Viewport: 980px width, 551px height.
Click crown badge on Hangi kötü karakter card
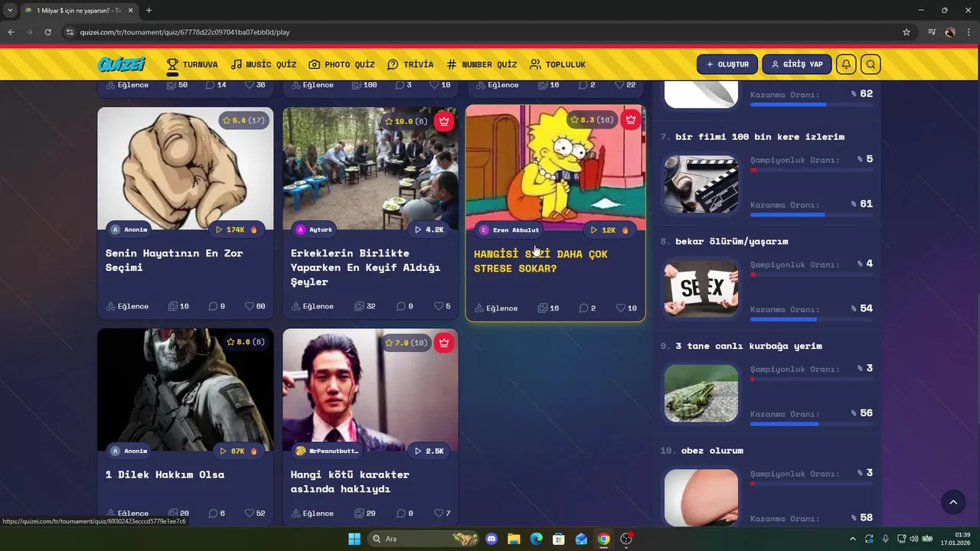[444, 343]
